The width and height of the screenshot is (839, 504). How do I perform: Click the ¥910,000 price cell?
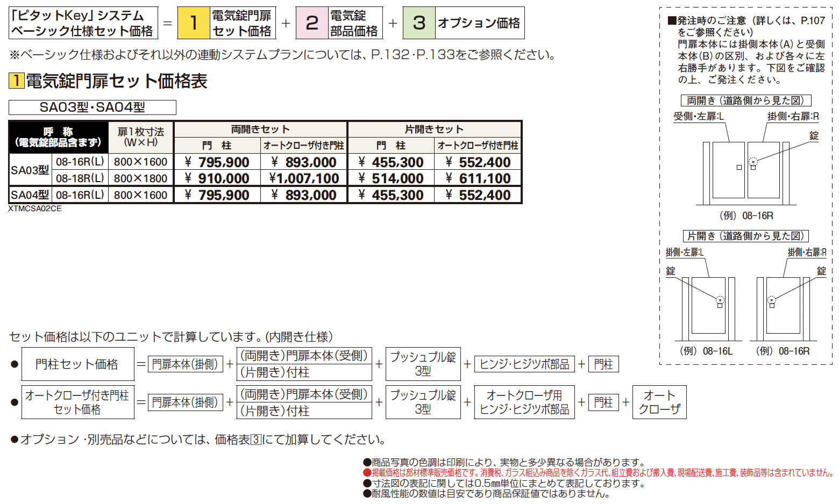pos(217,178)
